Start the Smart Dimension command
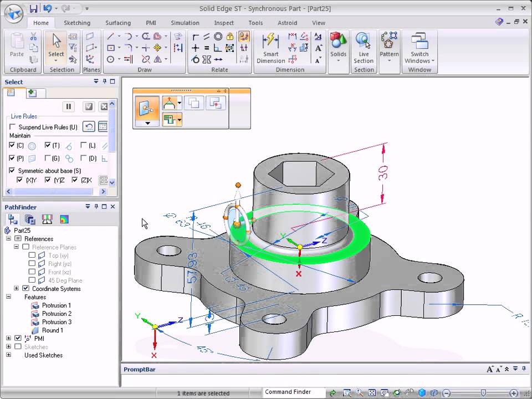 click(x=271, y=48)
